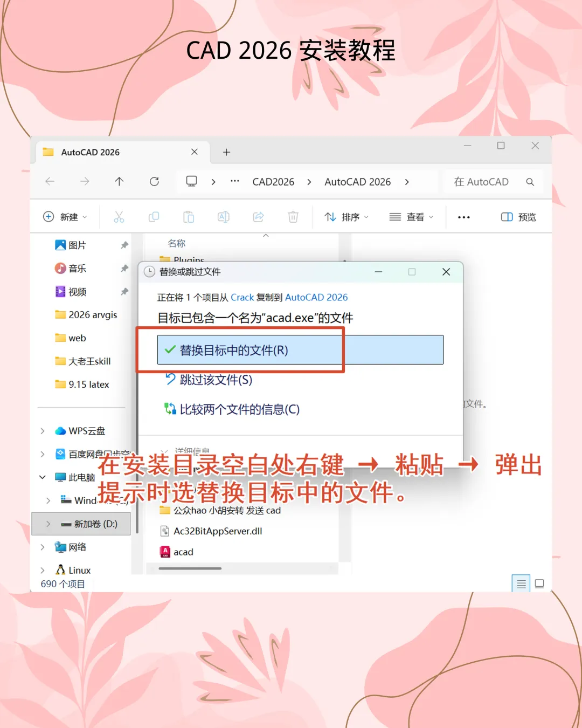
Task: Go up one folder level
Action: coord(119,182)
